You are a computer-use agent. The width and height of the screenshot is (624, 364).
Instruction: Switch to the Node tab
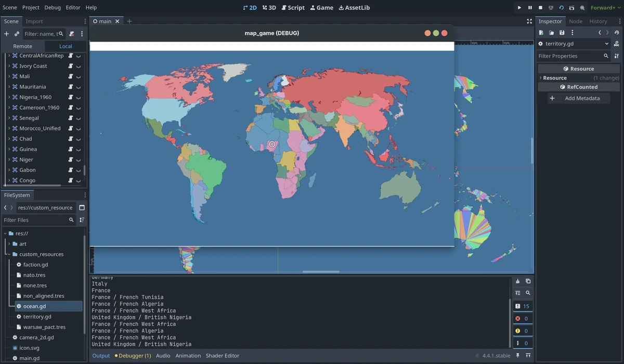point(575,21)
